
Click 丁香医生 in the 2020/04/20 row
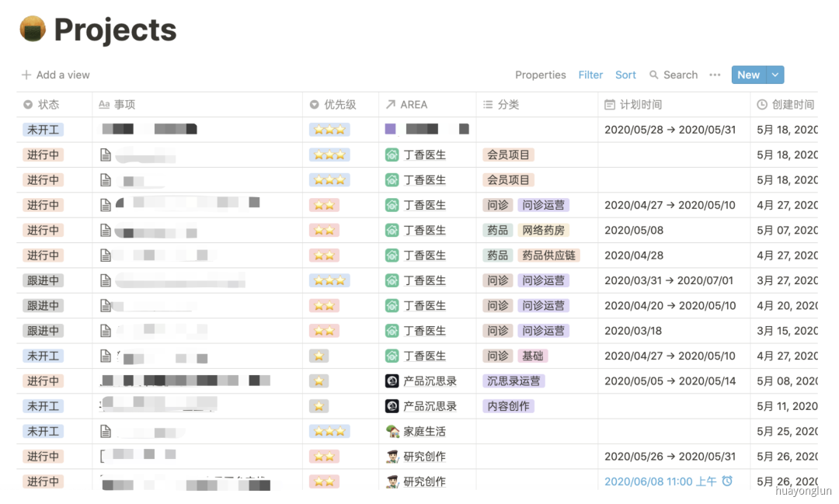[x=424, y=305]
